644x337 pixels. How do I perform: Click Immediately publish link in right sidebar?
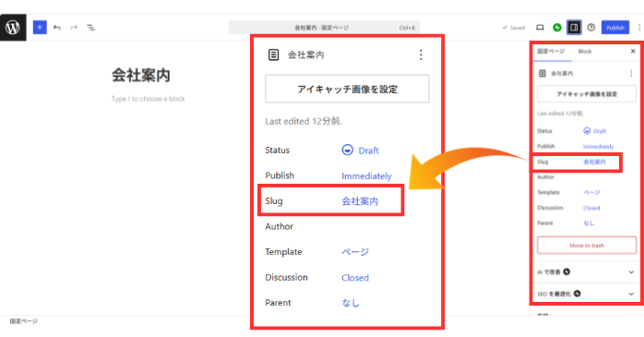[599, 146]
